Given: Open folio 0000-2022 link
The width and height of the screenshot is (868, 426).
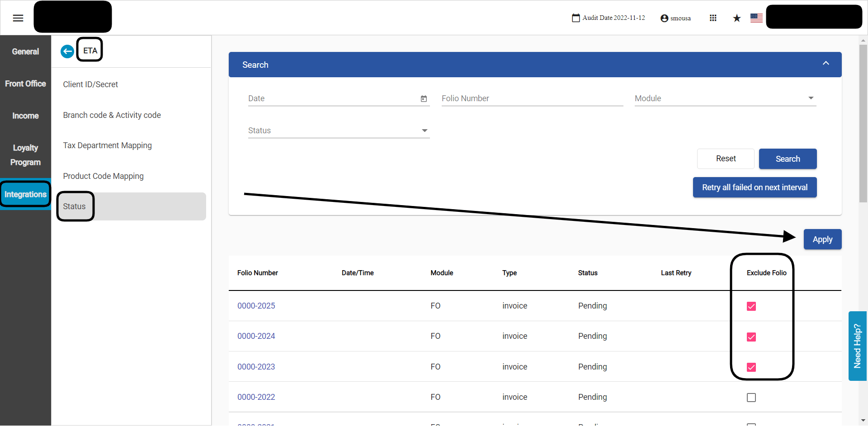Looking at the screenshot, I should (256, 397).
